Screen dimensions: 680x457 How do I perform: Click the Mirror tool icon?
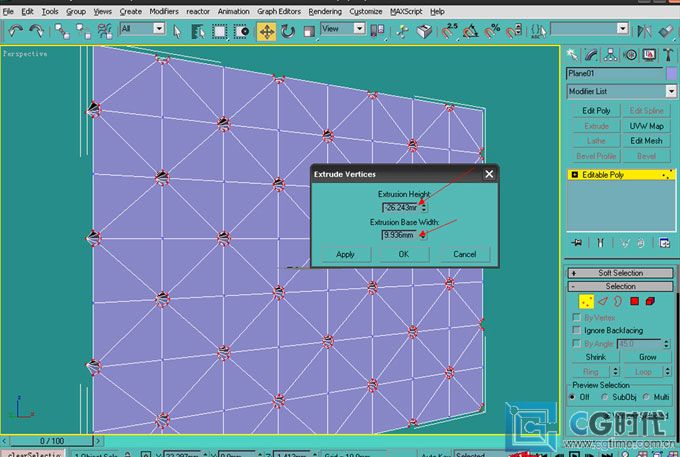tap(644, 31)
